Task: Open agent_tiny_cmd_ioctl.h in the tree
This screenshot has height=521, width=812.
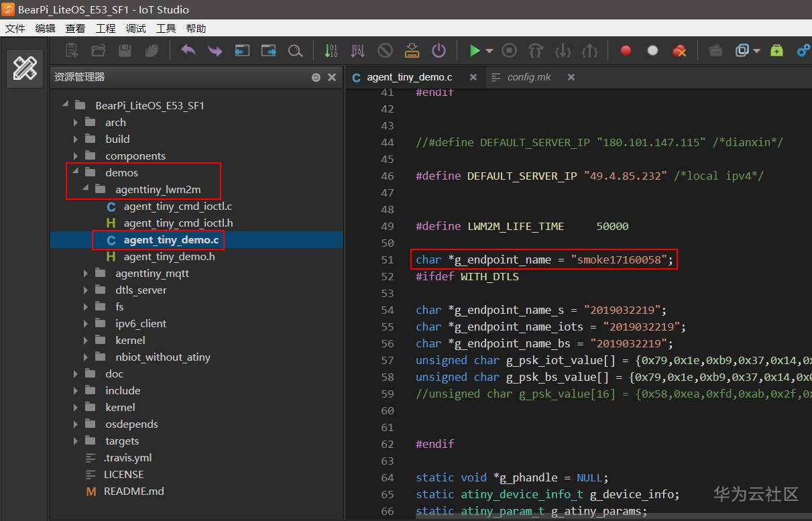Action: [178, 223]
